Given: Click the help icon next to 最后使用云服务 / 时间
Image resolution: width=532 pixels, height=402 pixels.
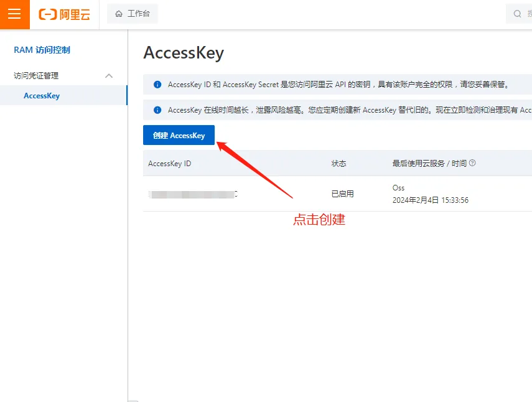Looking at the screenshot, I should pyautogui.click(x=472, y=163).
